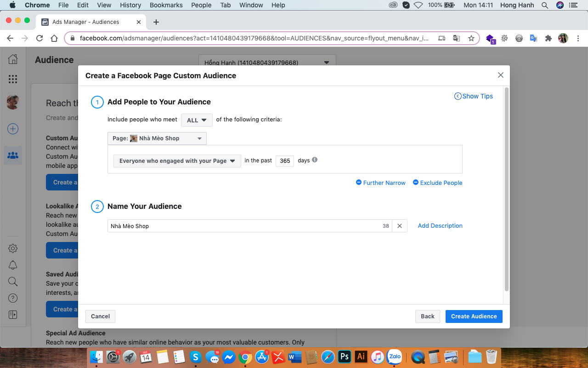Open Trash in the dock
This screenshot has height=368, width=588.
(x=492, y=356)
